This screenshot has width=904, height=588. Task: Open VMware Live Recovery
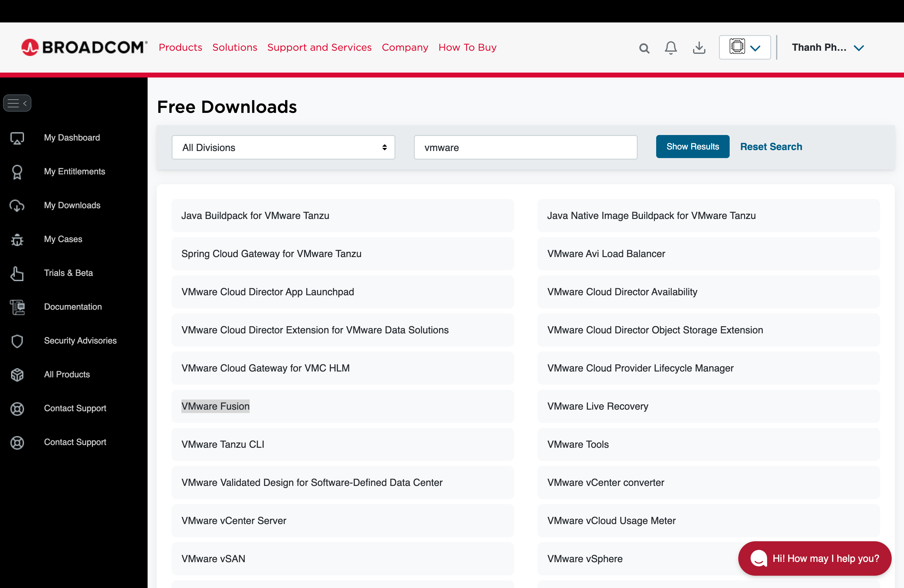(708, 406)
